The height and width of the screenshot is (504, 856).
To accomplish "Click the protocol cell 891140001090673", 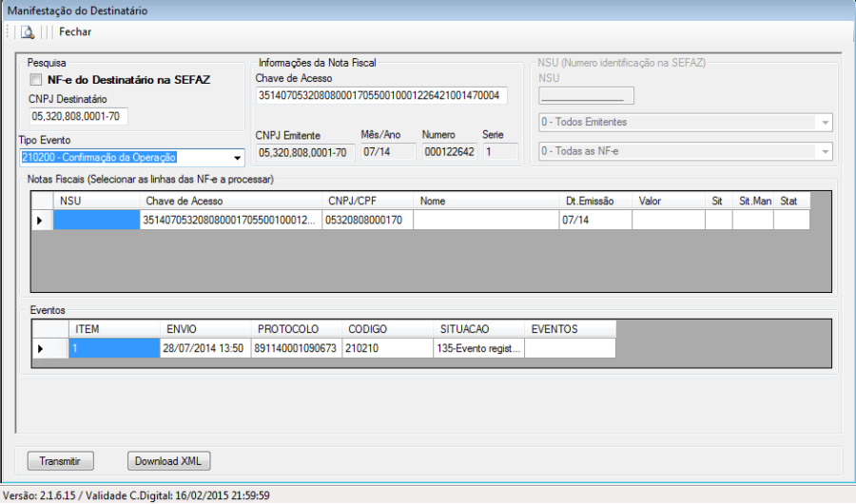I will click(297, 348).
